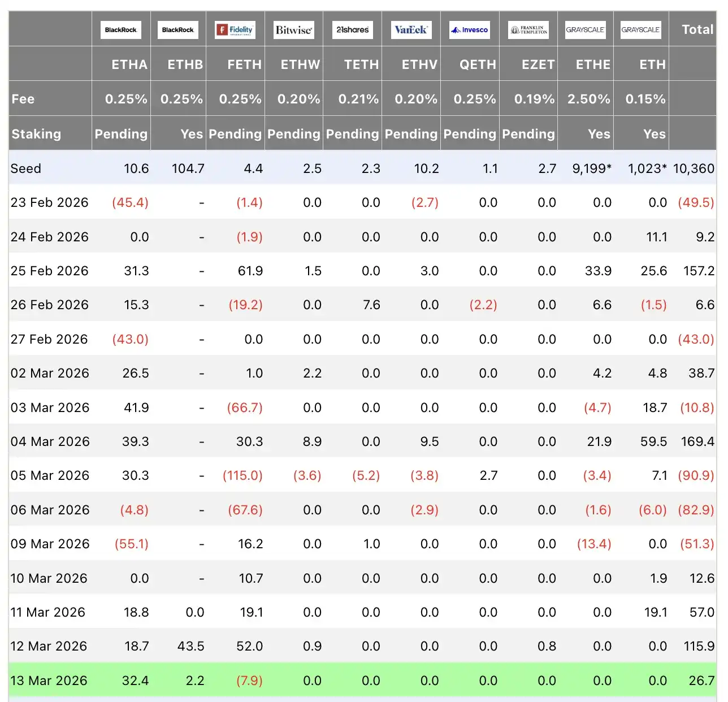
Task: Select the Fee row label
Action: coord(23,99)
